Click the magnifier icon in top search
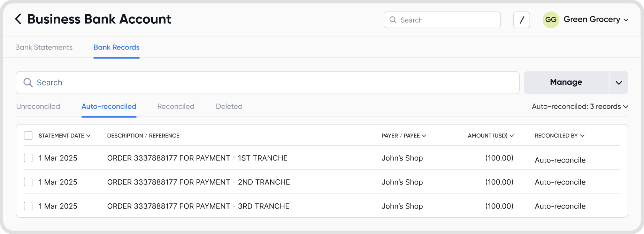644x234 pixels. coord(393,20)
